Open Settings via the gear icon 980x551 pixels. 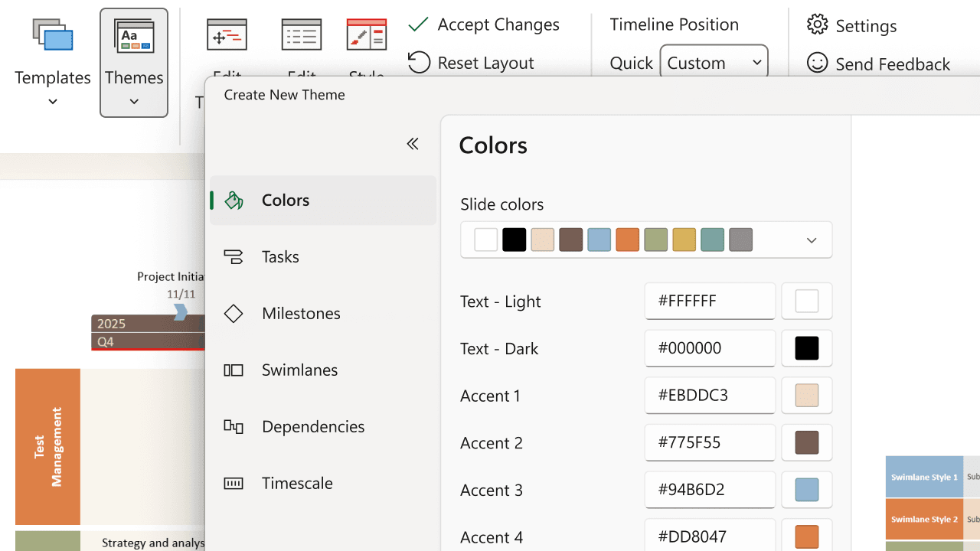(818, 24)
